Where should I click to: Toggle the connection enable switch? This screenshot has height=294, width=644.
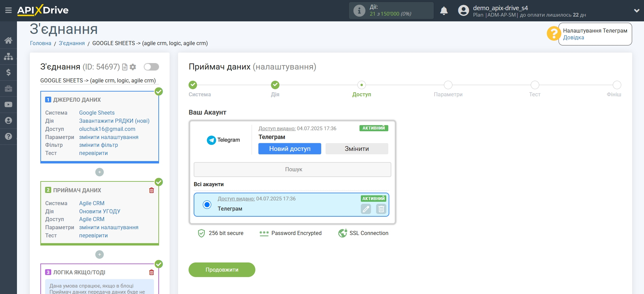pyautogui.click(x=151, y=67)
